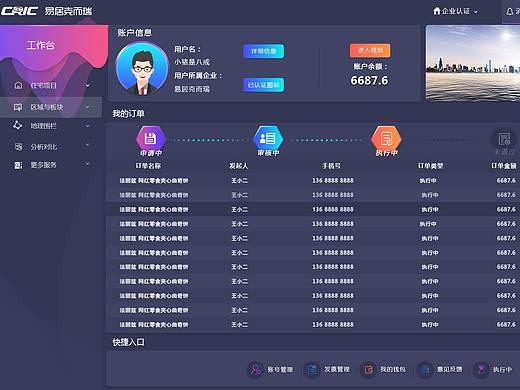
Task: Select 分析对比 in the sidebar
Action: coord(44,147)
